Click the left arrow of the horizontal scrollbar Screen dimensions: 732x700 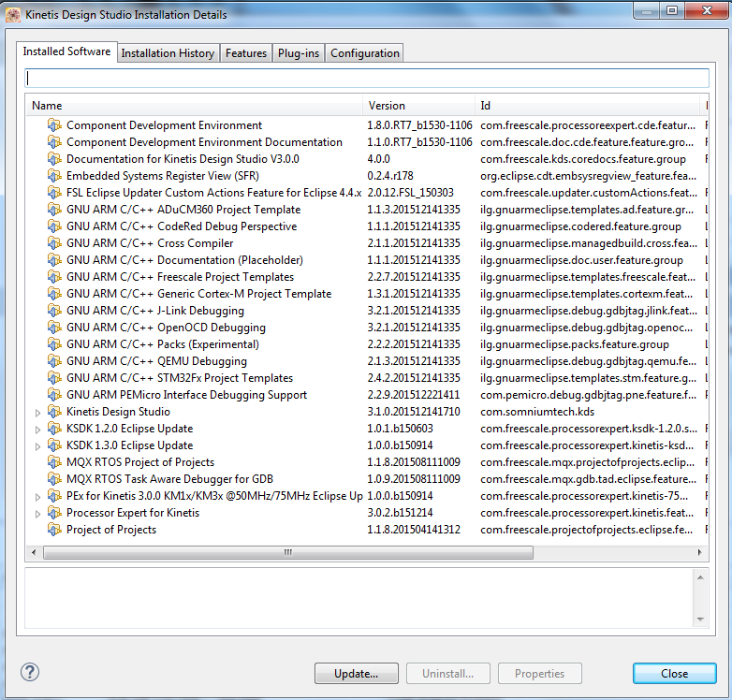click(34, 552)
